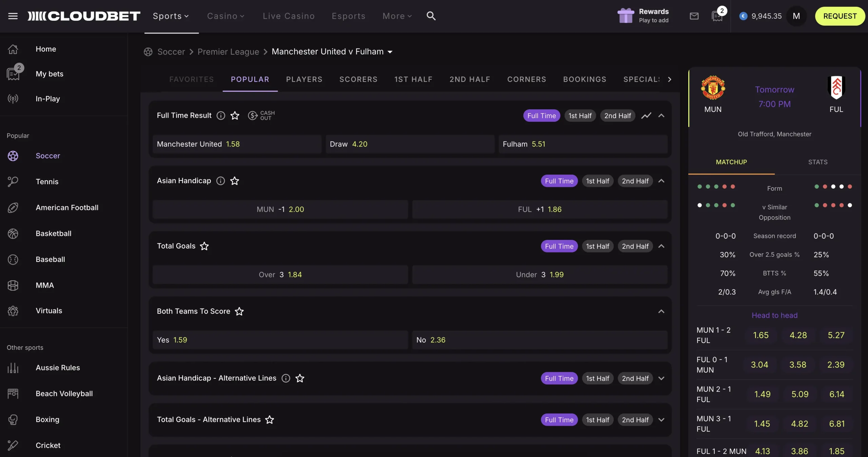Favorite the Both Teams To Score market
Image resolution: width=868 pixels, height=457 pixels.
pyautogui.click(x=239, y=311)
